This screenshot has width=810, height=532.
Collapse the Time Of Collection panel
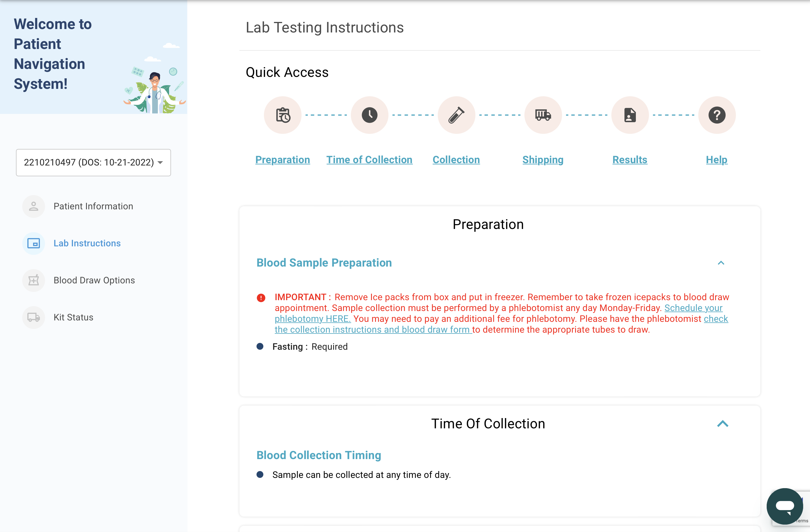(723, 424)
